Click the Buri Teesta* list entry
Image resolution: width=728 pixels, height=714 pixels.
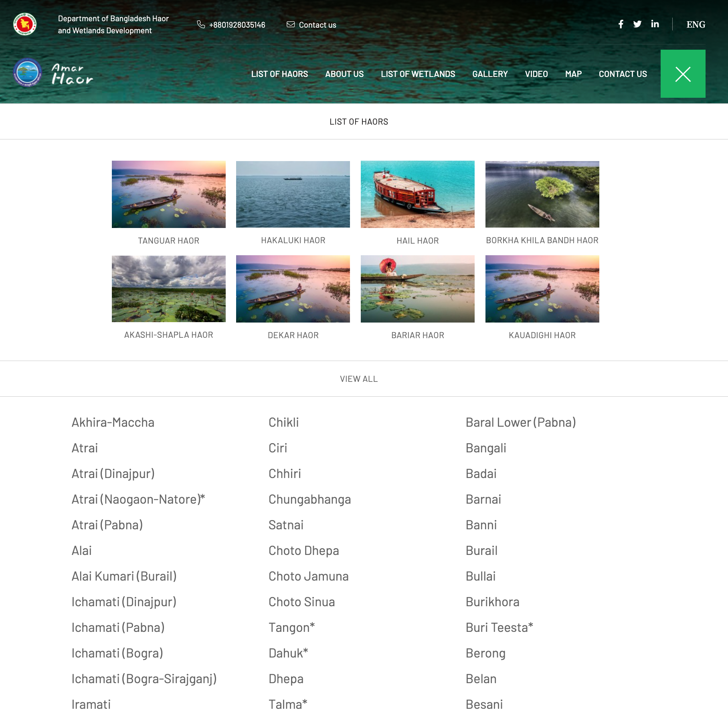click(499, 627)
